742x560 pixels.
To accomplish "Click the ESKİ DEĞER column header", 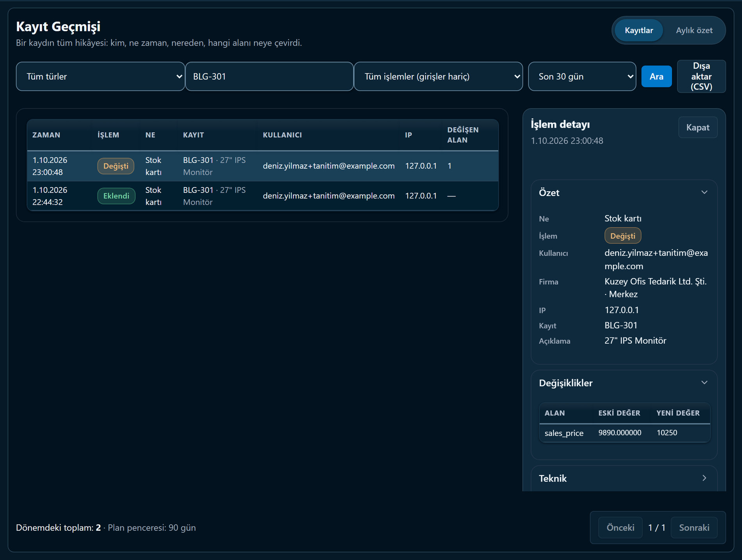I will [x=619, y=413].
